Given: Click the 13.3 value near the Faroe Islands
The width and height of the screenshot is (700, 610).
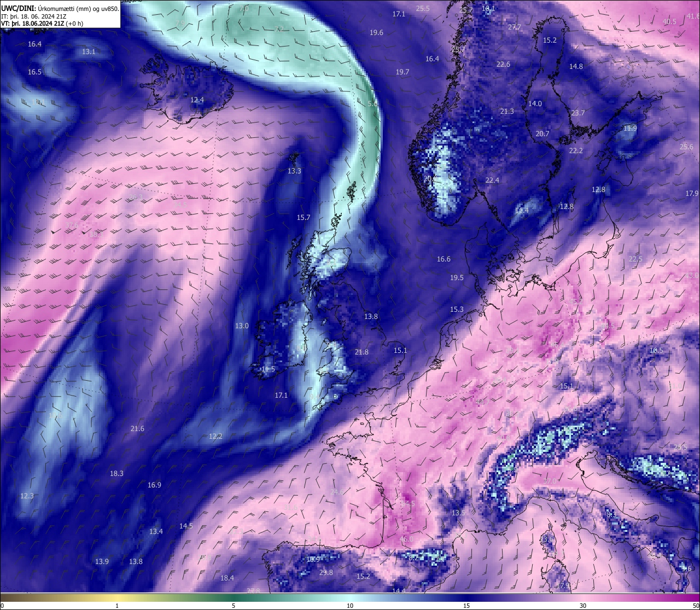Looking at the screenshot, I should coord(294,171).
